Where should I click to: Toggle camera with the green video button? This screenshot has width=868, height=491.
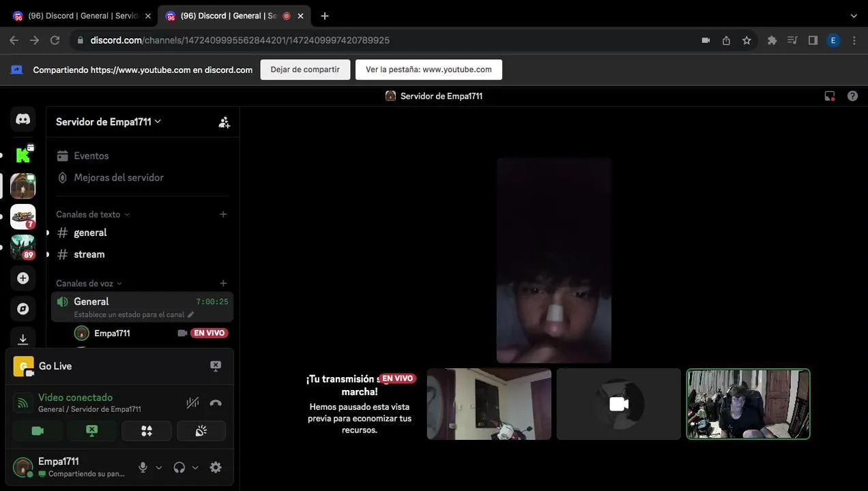(38, 431)
